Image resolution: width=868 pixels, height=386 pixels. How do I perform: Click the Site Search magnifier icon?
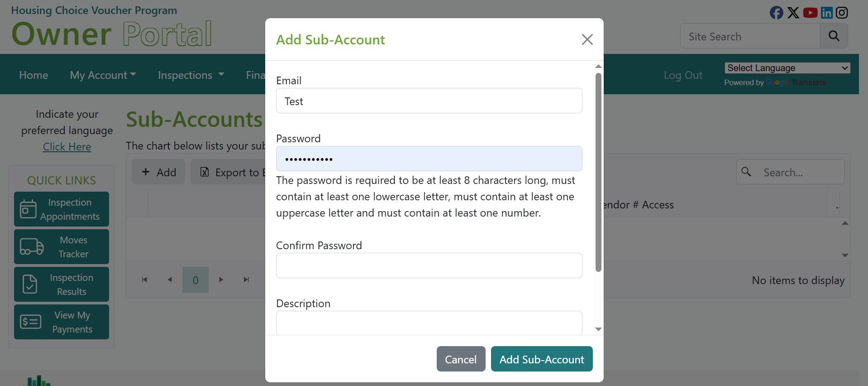834,36
